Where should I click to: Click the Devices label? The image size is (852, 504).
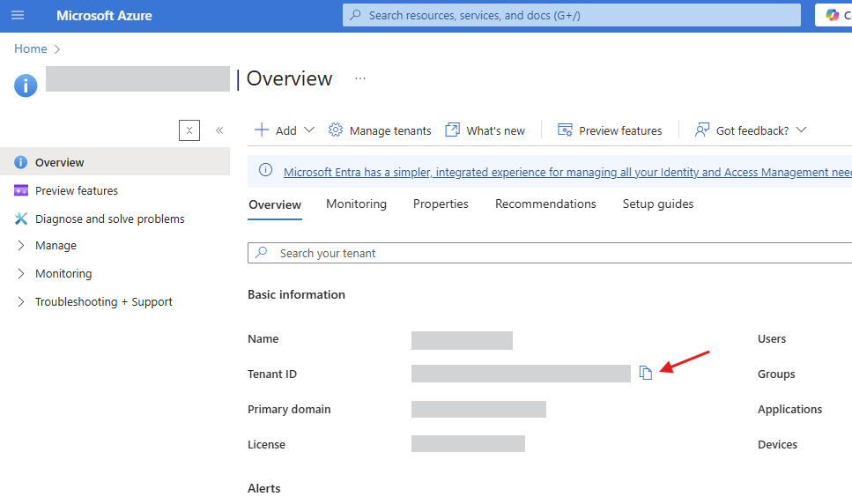pyautogui.click(x=778, y=445)
